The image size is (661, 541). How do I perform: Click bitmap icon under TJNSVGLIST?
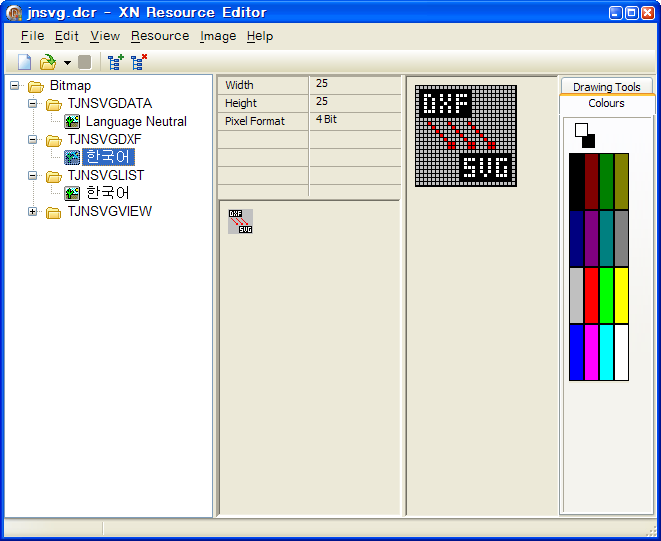click(72, 194)
